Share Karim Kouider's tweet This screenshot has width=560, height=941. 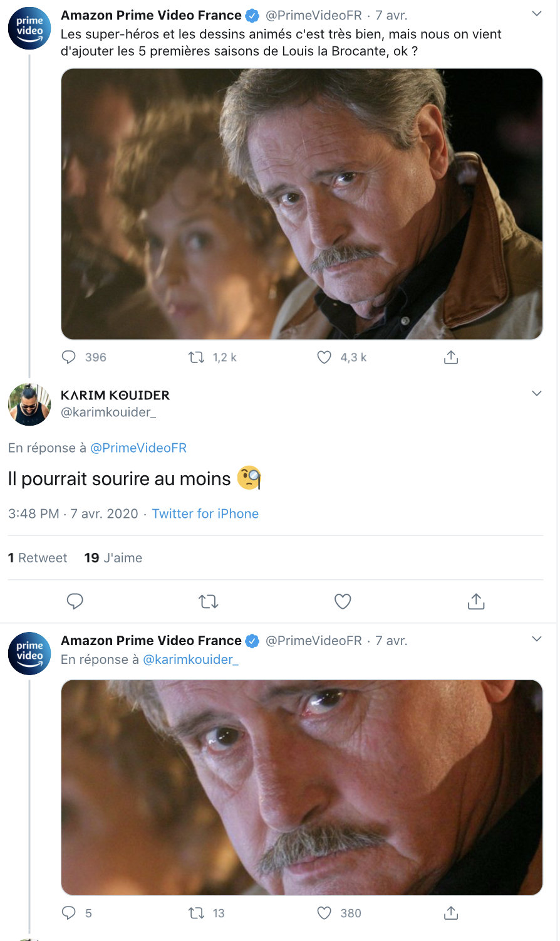(x=476, y=601)
